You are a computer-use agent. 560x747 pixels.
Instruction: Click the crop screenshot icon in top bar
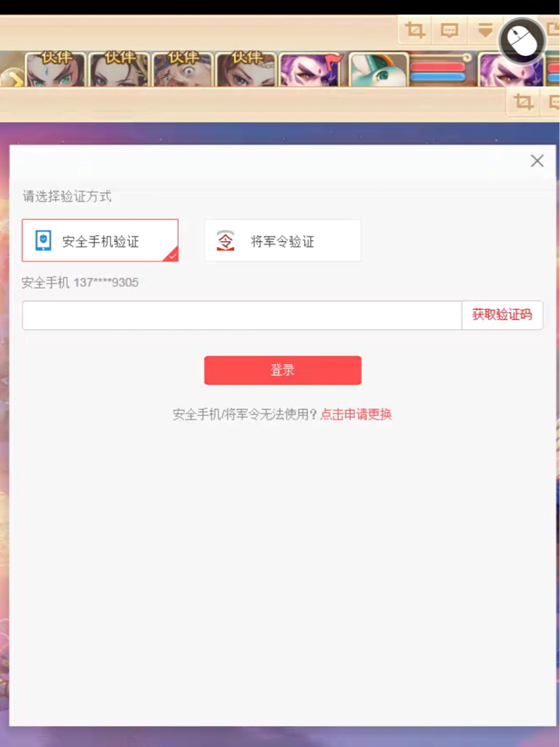tap(415, 31)
